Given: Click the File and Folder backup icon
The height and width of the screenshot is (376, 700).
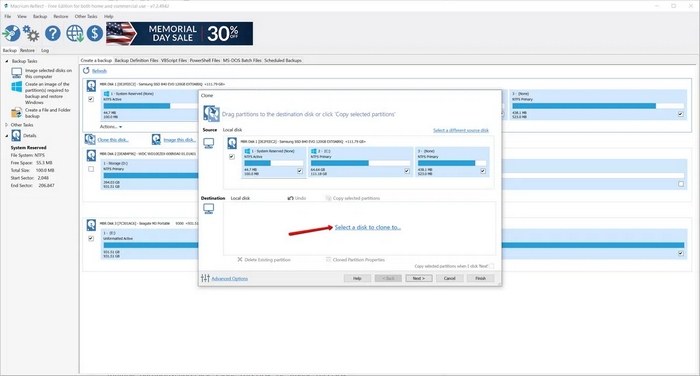Looking at the screenshot, I should [17, 113].
